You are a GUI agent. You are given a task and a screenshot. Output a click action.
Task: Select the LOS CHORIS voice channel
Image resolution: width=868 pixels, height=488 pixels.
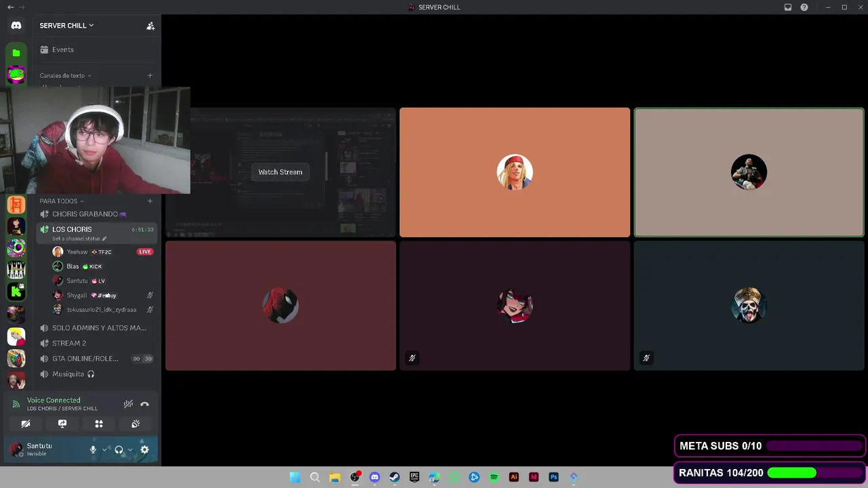96,232
